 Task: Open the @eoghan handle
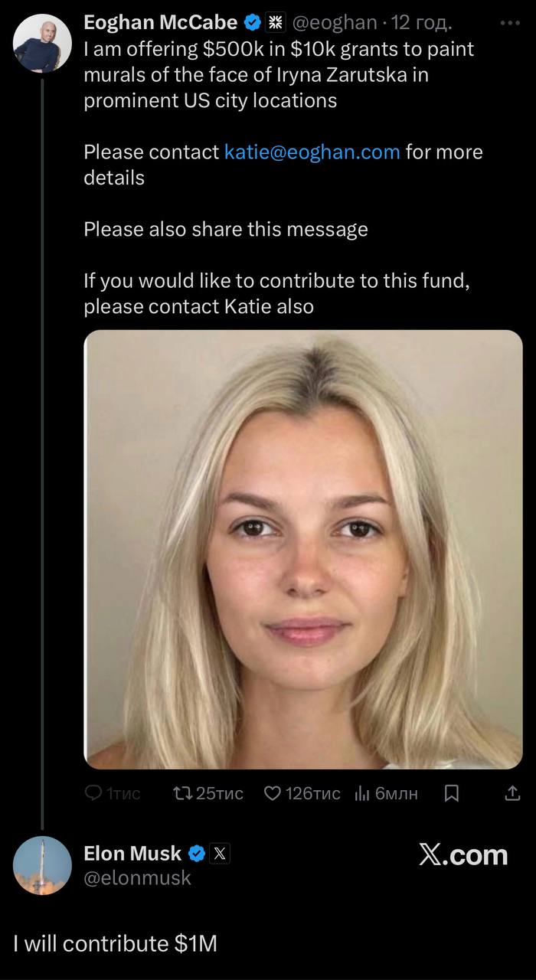336,23
